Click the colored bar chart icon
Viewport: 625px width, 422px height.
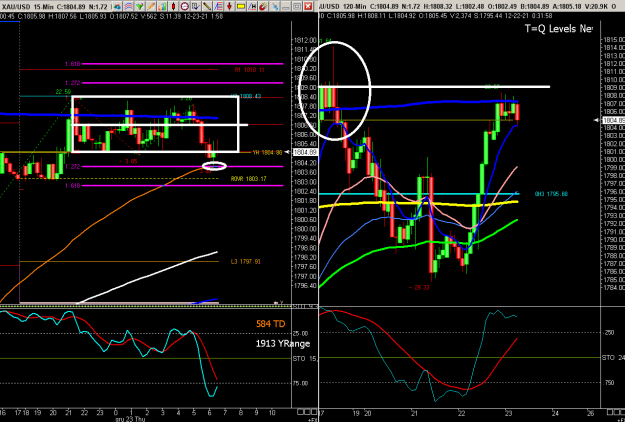point(162,6)
